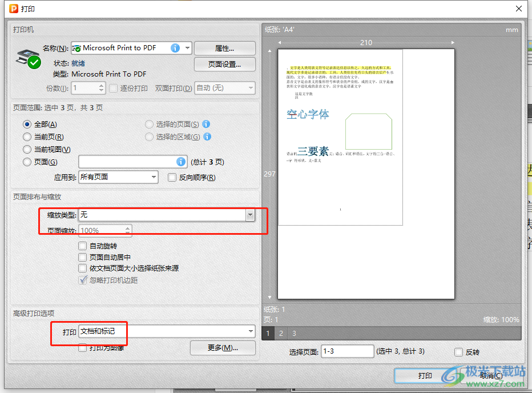Screen dimensions: 532x393
Task: Click the info icon inside the 页面 range field
Action: click(181, 162)
